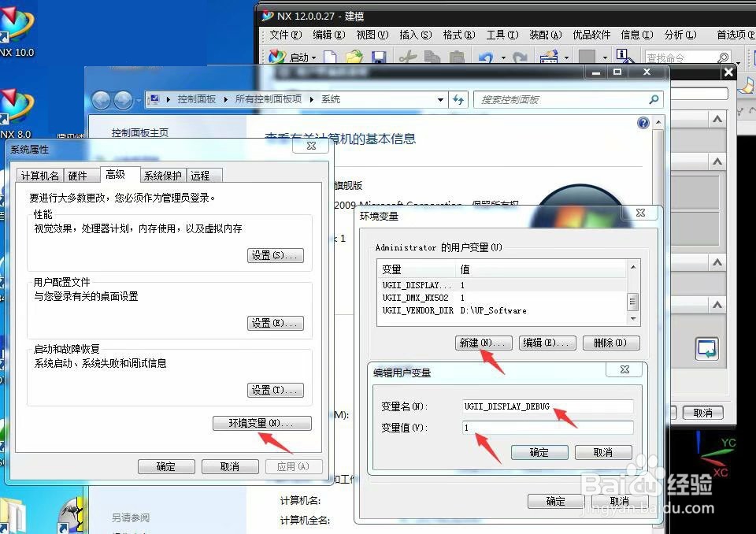756x534 pixels.
Task: Click 取消 in 系统属性 dialog
Action: 230,466
